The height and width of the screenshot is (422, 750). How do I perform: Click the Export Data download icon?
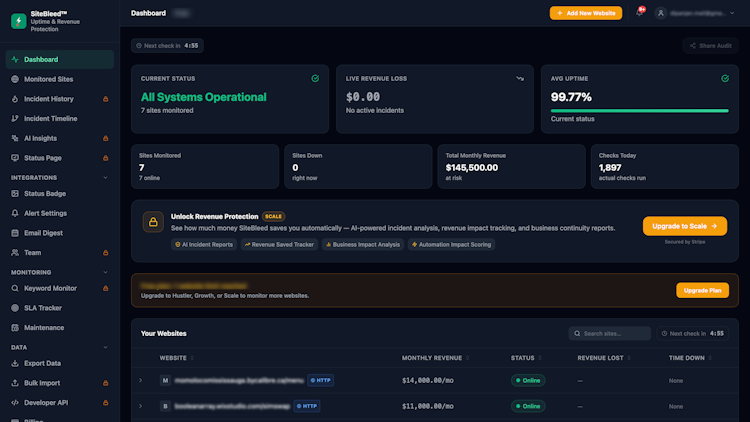point(15,363)
